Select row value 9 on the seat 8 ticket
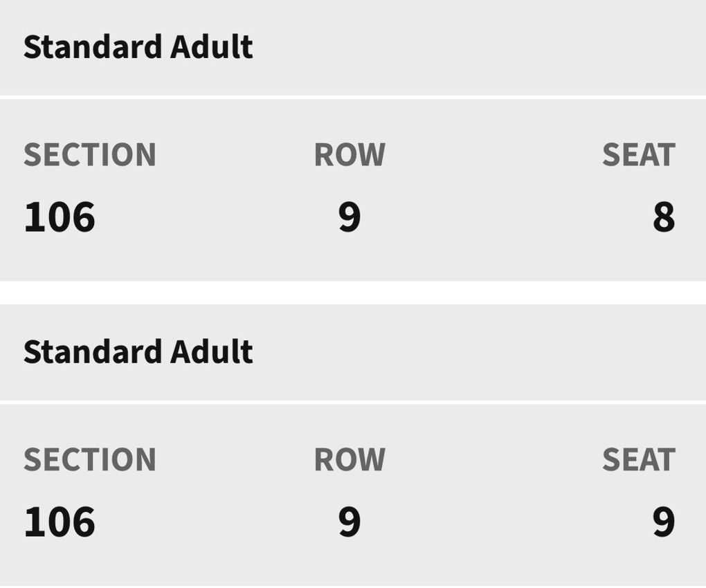 tap(350, 217)
